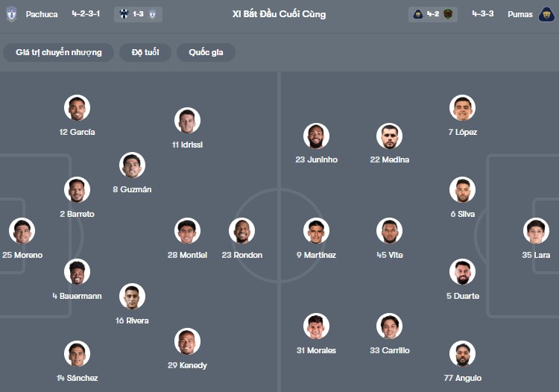This screenshot has width=559, height=392.
Task: Open Pachuca's previous match 1-3 score badge
Action: click(139, 14)
